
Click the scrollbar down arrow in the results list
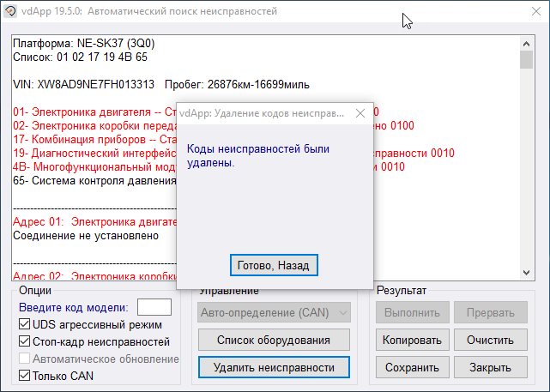(527, 271)
